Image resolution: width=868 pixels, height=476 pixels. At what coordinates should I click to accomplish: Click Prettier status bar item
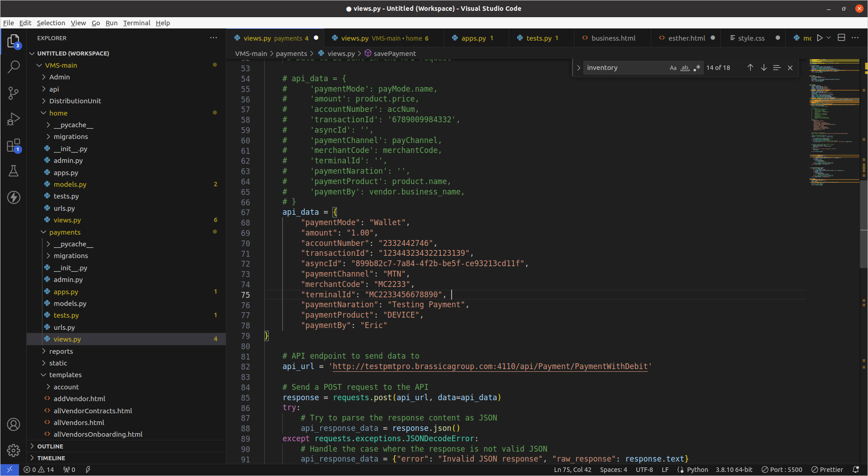tap(827, 470)
